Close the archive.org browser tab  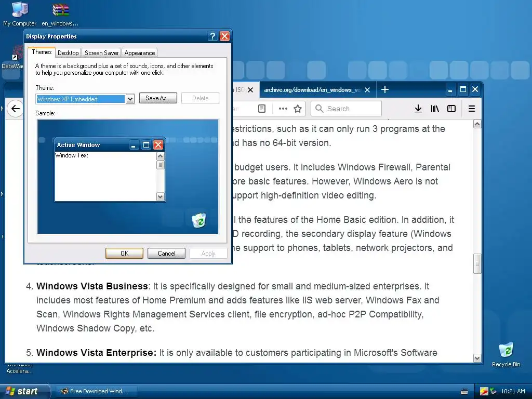pos(367,90)
